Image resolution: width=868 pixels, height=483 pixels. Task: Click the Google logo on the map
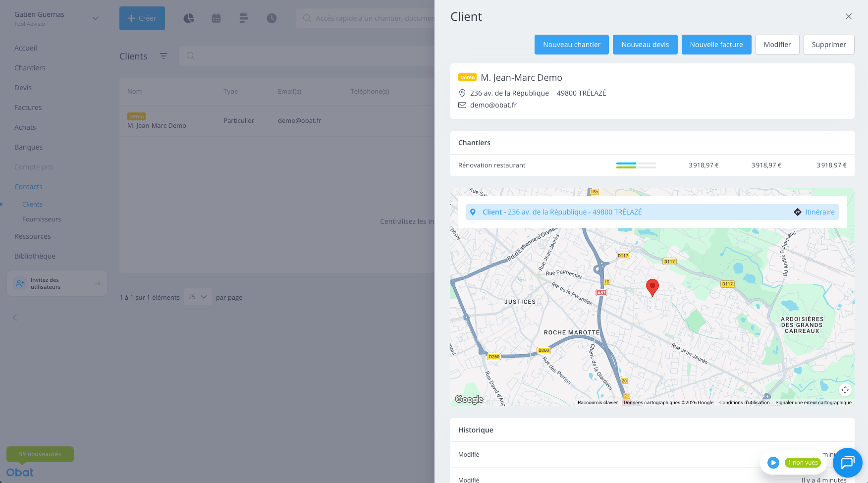click(469, 399)
